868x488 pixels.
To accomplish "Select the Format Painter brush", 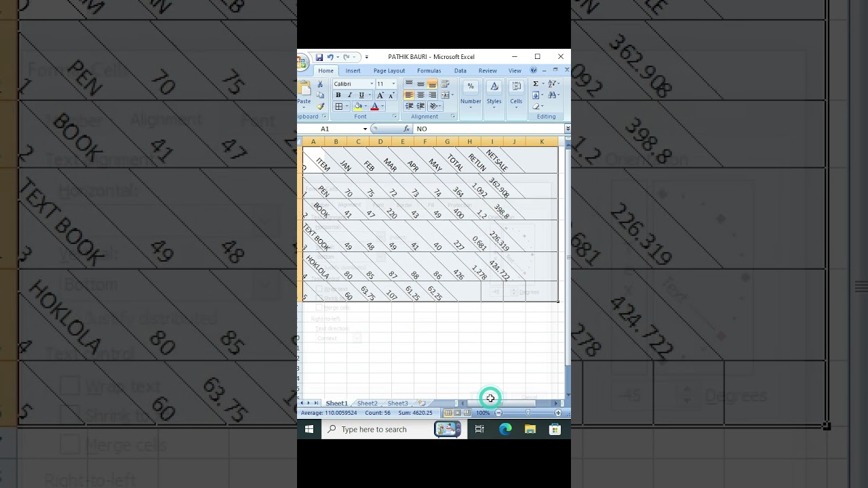I will pos(320,106).
